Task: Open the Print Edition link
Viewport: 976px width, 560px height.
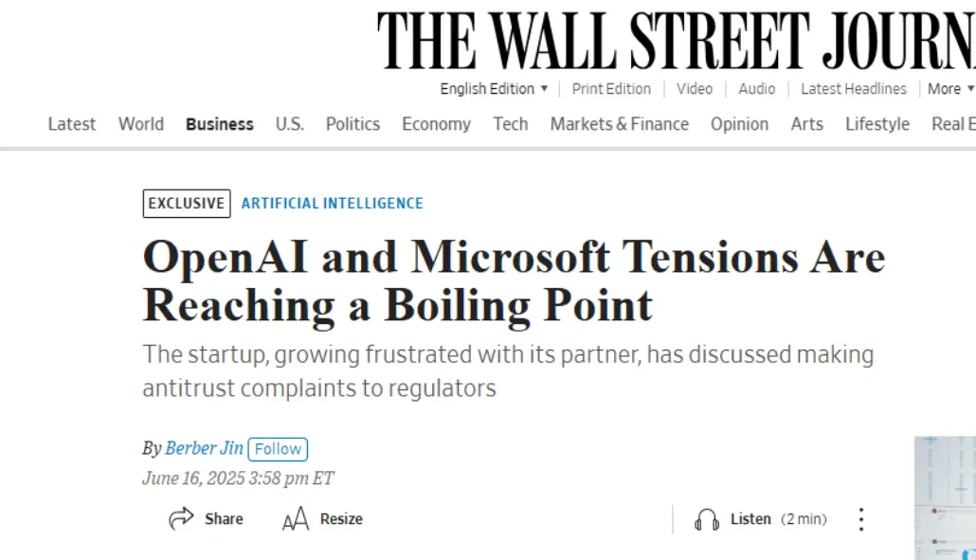Action: tap(611, 89)
